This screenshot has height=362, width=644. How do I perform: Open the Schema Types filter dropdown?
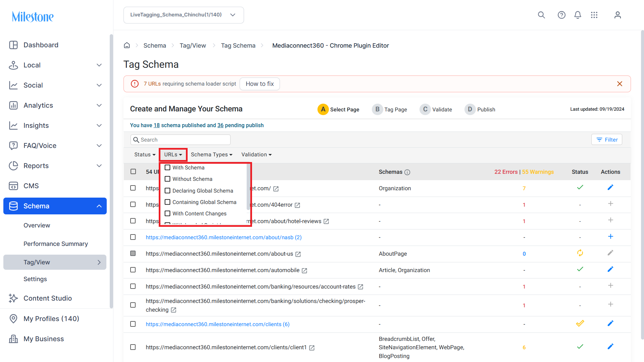[211, 155]
